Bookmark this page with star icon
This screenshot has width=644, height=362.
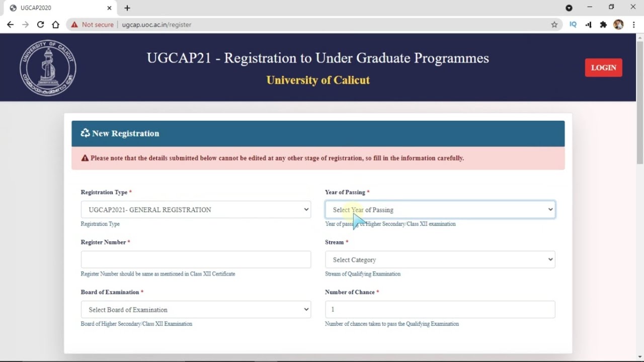[554, 25]
